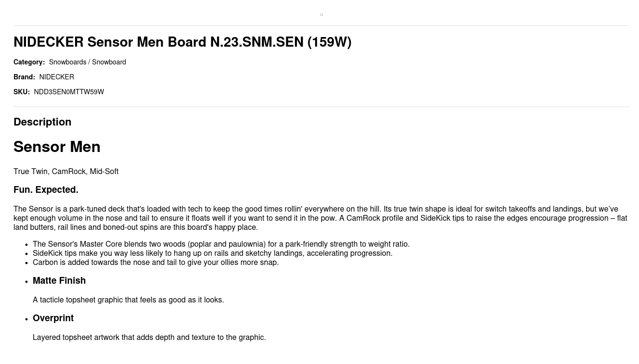
Task: Click the small broken image placeholder at top
Action: click(x=321, y=15)
